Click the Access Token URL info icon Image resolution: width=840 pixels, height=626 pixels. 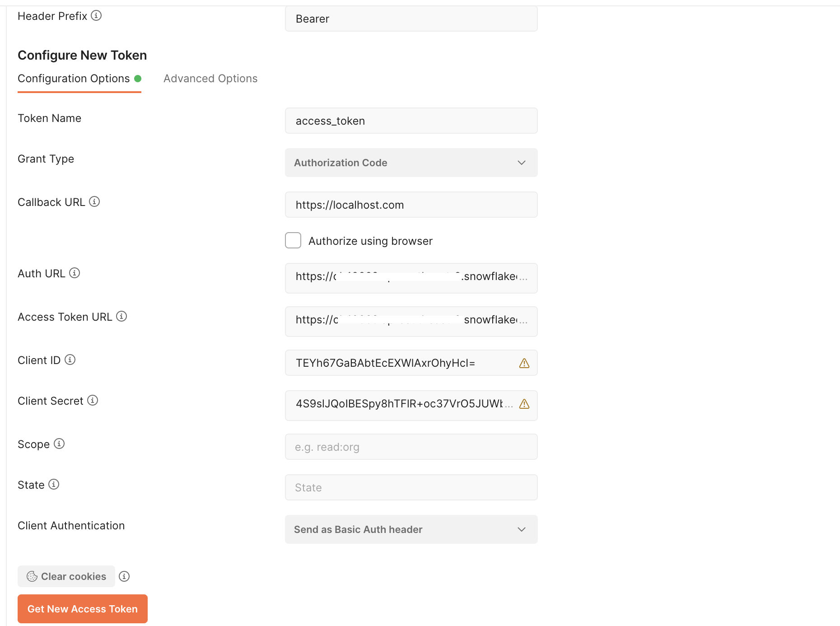(x=121, y=316)
